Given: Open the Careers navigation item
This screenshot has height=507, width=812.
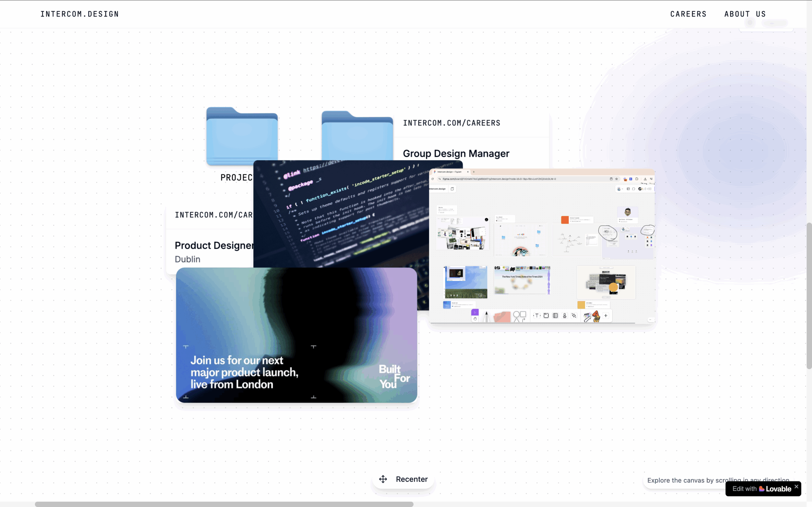Looking at the screenshot, I should [688, 14].
